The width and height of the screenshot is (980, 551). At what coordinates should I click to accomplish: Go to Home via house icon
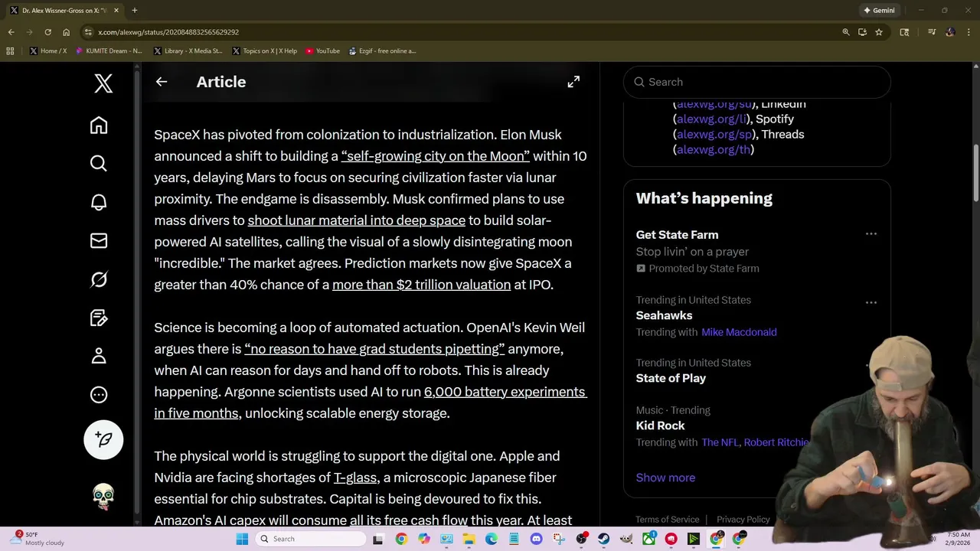[99, 126]
